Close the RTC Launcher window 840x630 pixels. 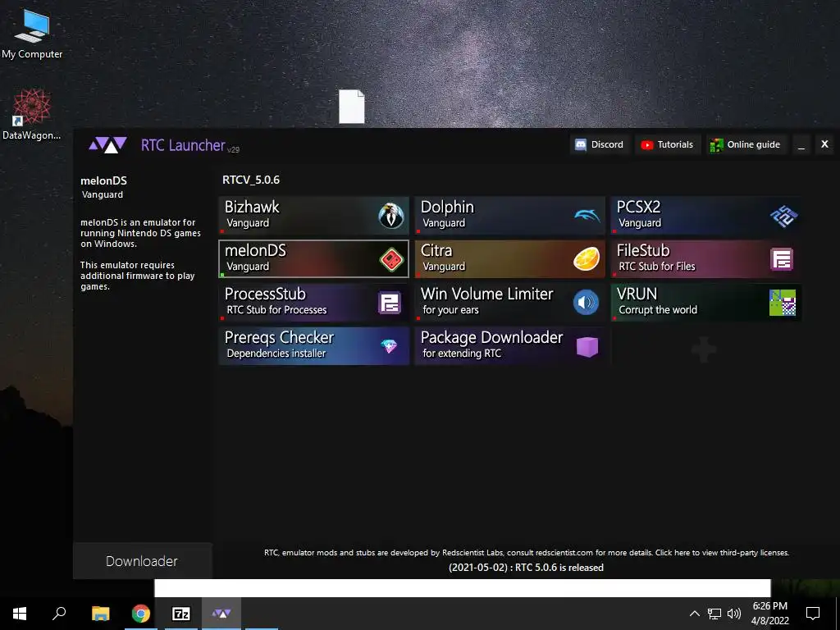(824, 144)
